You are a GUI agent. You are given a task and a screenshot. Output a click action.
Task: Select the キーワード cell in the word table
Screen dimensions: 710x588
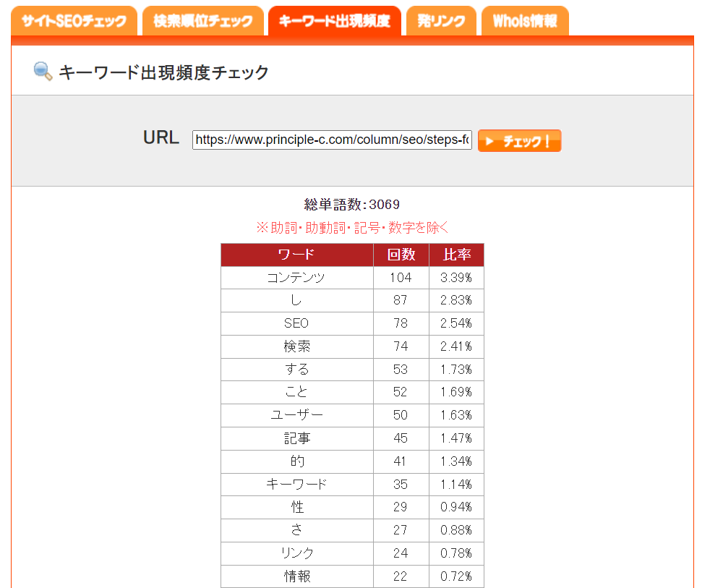point(296,485)
